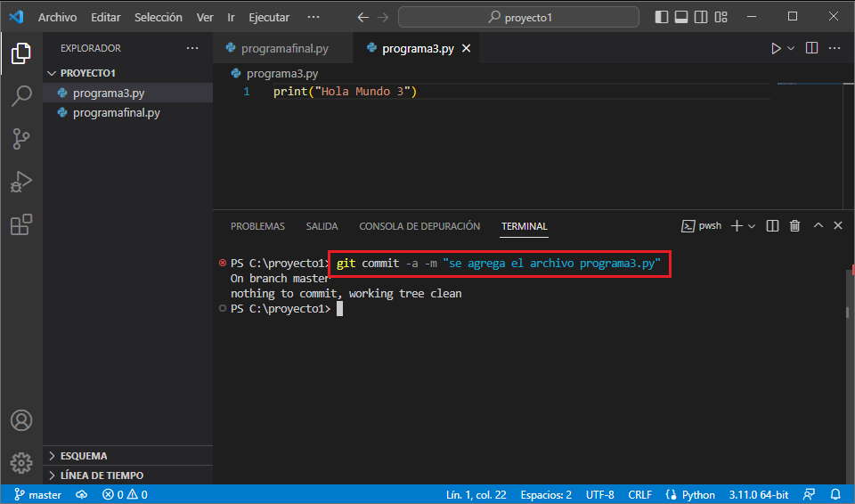Go forward with the right arrow
The width and height of the screenshot is (855, 504).
pos(383,18)
